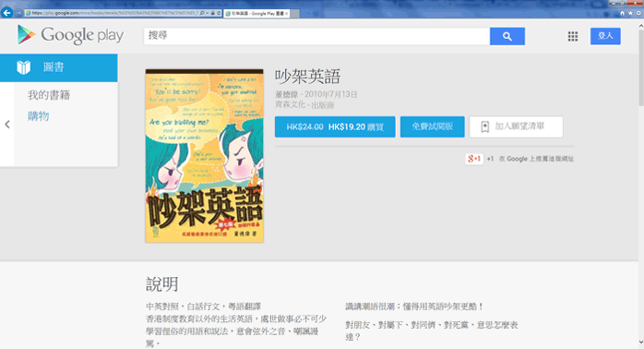Viewport: 644px width, 349px height.
Task: Click the 加入願望清單 wishlist button
Action: (x=517, y=126)
